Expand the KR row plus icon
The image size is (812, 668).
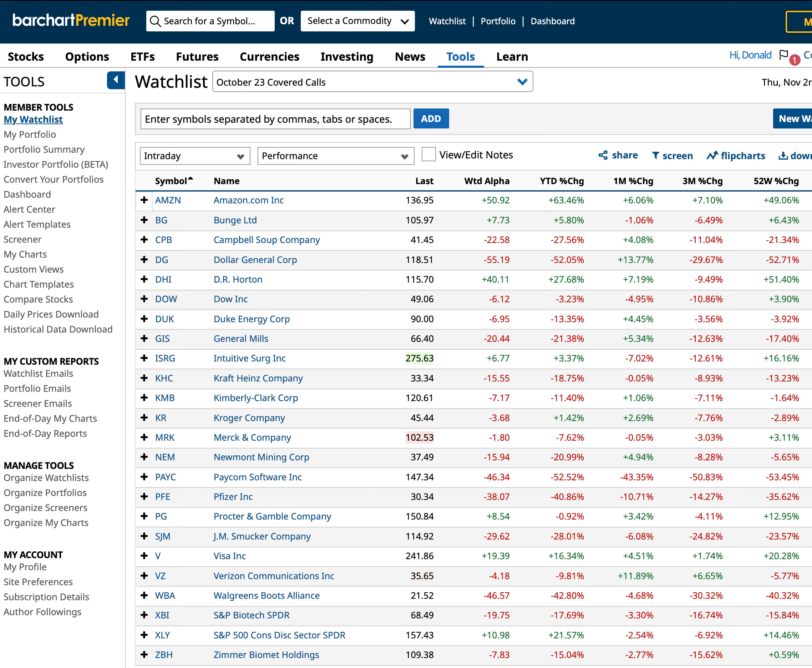[144, 418]
